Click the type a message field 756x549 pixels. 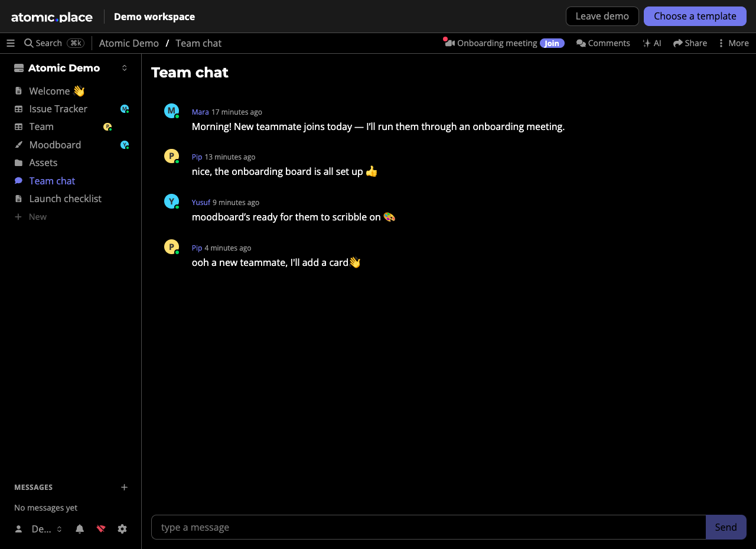click(x=429, y=527)
